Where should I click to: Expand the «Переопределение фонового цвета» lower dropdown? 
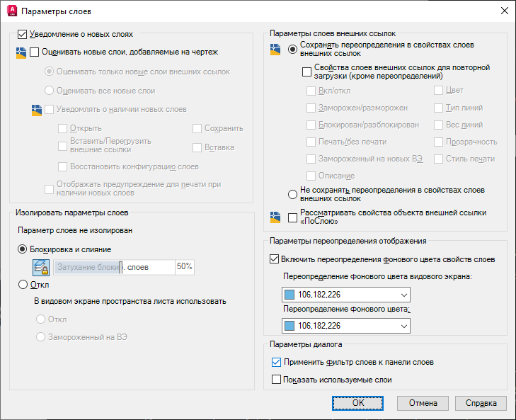[x=404, y=326]
